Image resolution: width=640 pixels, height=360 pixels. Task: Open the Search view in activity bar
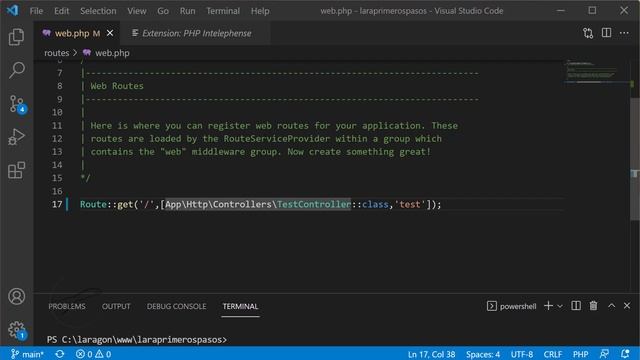pyautogui.click(x=16, y=70)
